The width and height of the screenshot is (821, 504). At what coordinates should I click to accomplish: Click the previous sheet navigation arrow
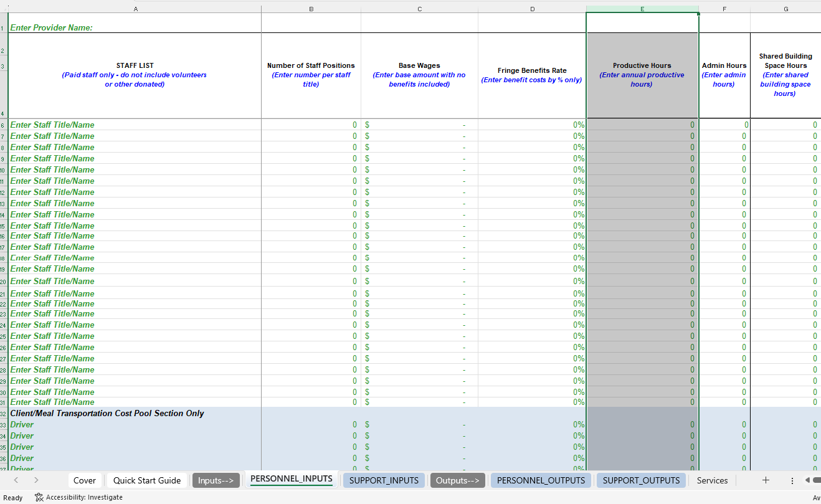[17, 480]
